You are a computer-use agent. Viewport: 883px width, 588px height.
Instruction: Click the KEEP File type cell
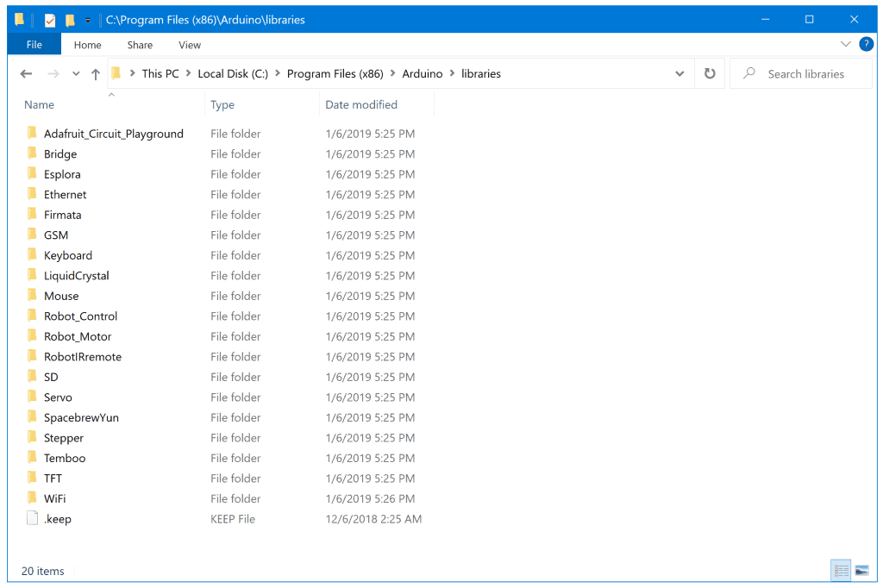[x=233, y=519]
